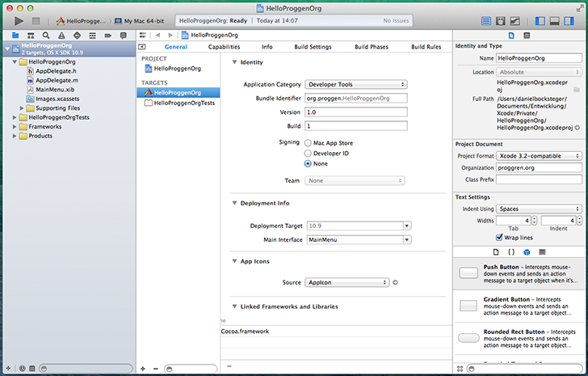Click the Run (play) button
Screen dimensions: 588x376
point(19,20)
